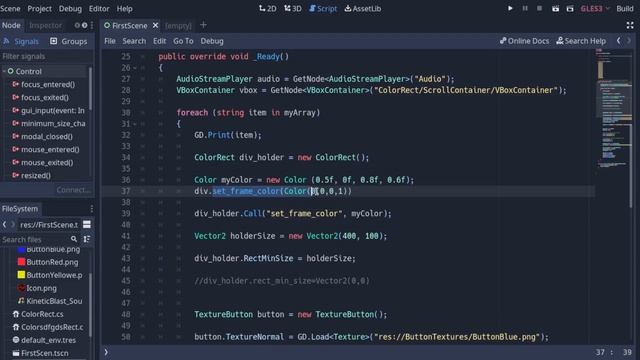Close the FirstScene tab
This screenshot has height=360, width=640.
point(156,25)
